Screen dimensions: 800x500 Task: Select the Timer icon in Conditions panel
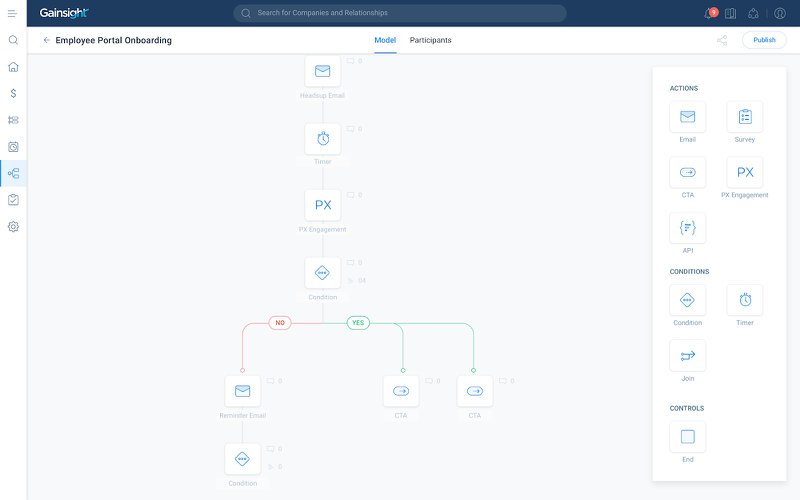pyautogui.click(x=744, y=300)
